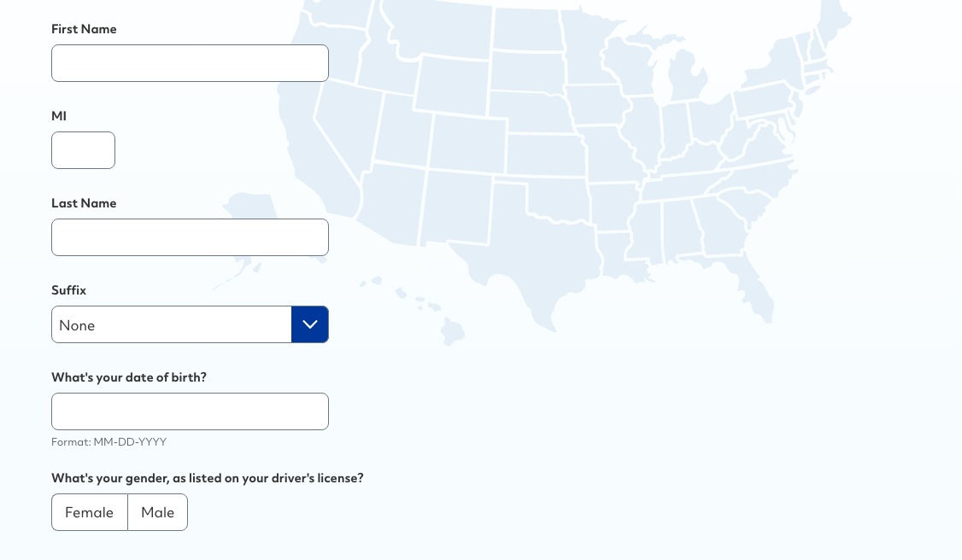
Task: Click the gender question label
Action: (x=208, y=478)
